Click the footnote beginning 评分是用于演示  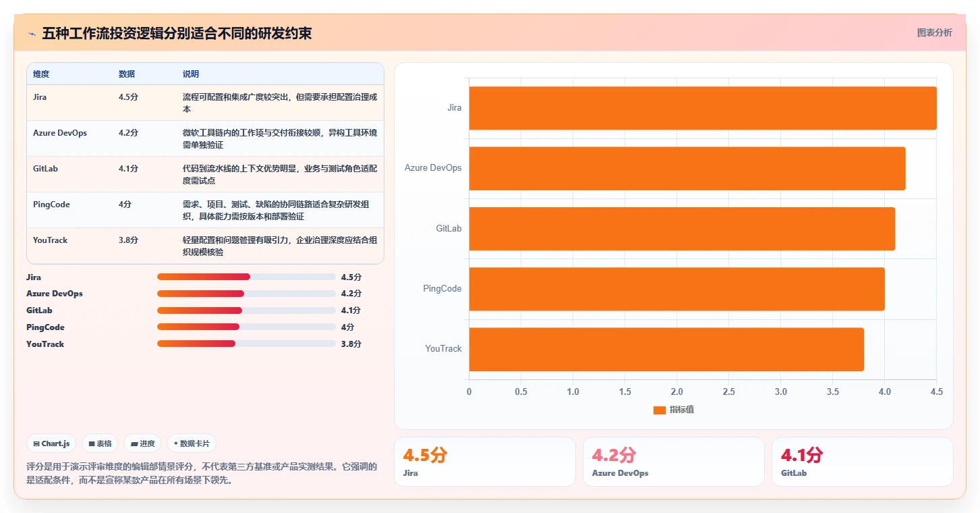[x=202, y=474]
